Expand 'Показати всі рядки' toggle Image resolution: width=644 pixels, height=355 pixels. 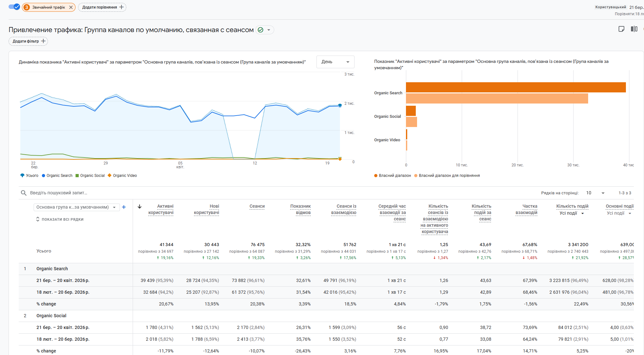coord(60,219)
